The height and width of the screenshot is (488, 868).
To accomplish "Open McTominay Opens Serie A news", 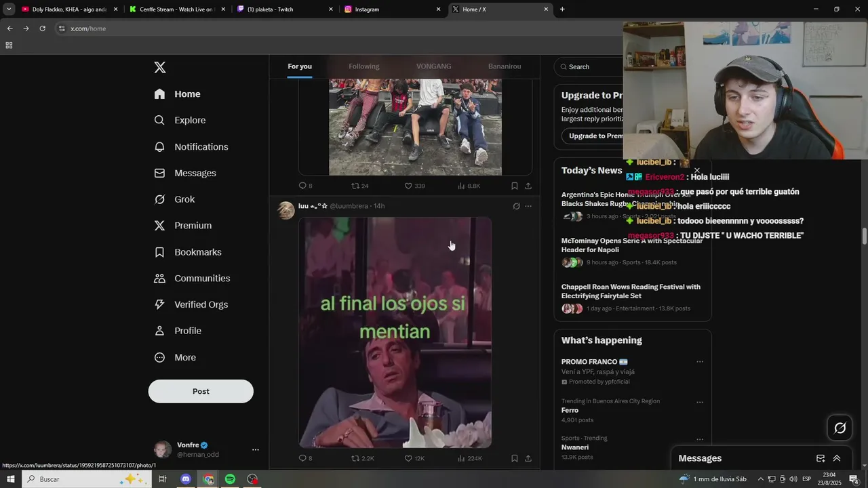I will 632,245.
